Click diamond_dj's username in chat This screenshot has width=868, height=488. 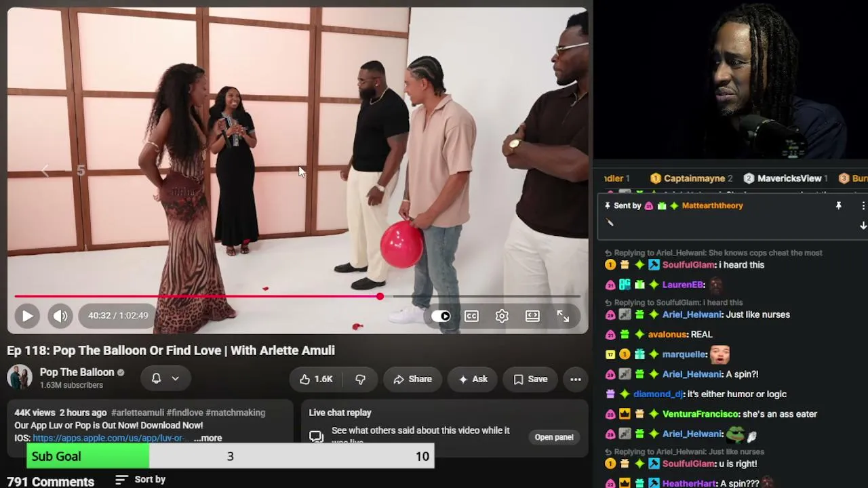click(658, 394)
